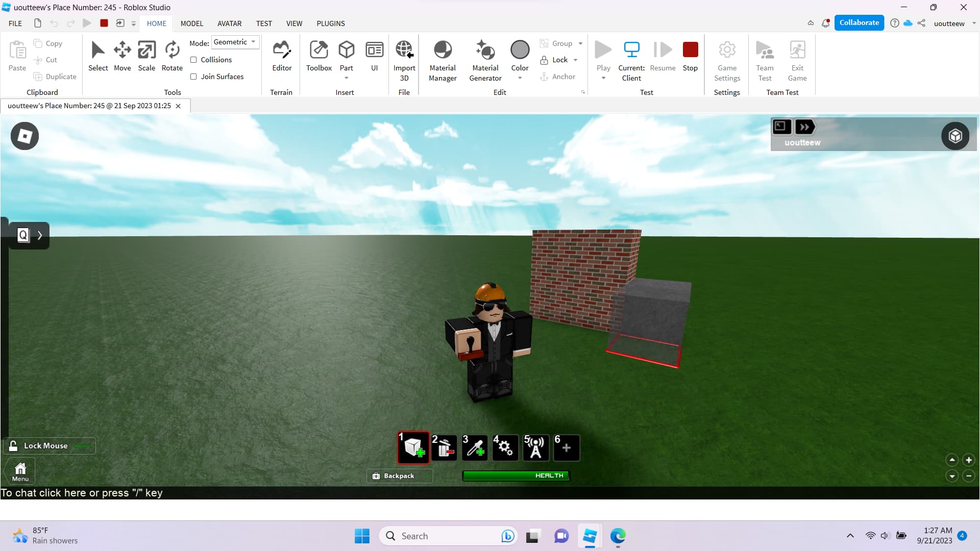Screen dimensions: 980x551
Task: Expand the Lock dropdown arrow
Action: click(x=575, y=60)
